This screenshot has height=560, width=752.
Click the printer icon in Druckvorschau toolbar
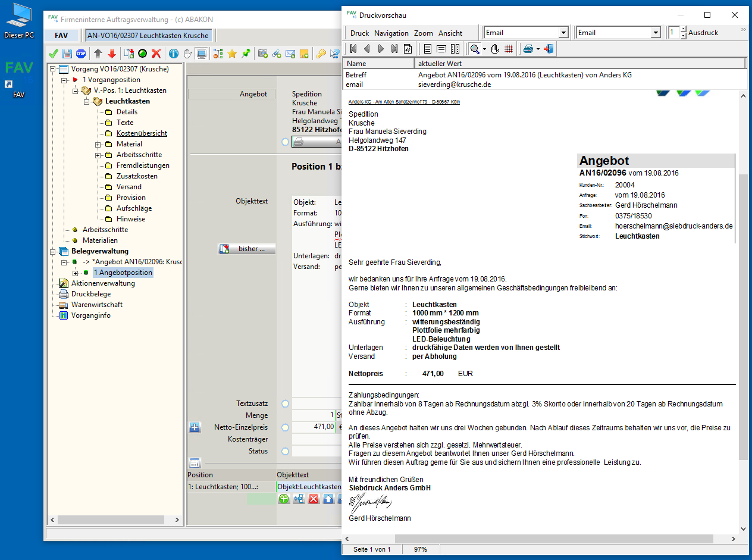[528, 49]
